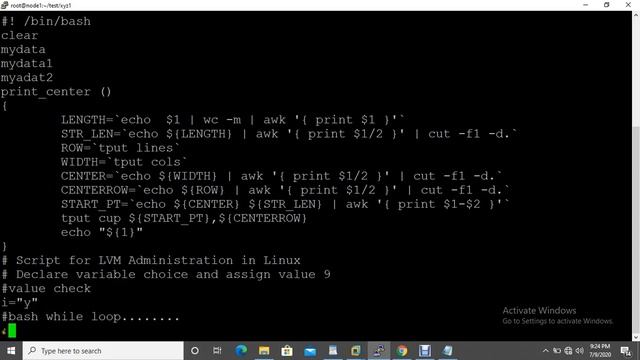Open the Action Center notifications
The image size is (640, 360).
(x=626, y=351)
